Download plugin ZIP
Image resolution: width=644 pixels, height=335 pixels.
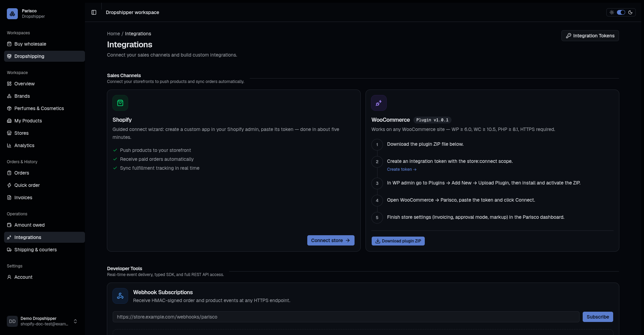398,241
